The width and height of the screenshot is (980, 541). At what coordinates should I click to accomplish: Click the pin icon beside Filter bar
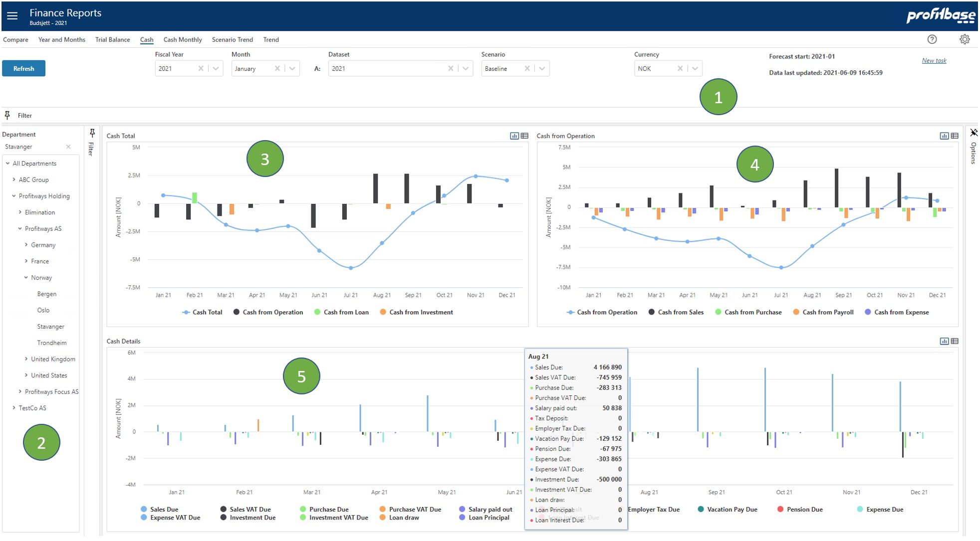click(x=7, y=115)
